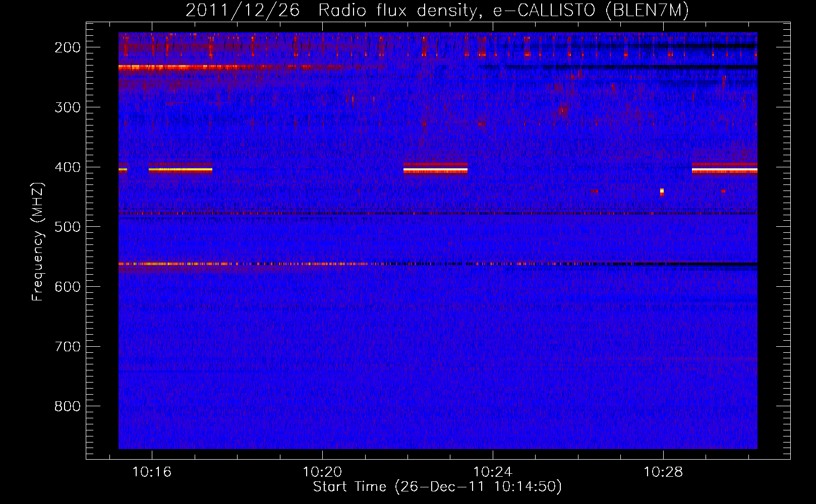Click the 400 frequency tick label
Image resolution: width=816 pixels, height=504 pixels.
[68, 167]
